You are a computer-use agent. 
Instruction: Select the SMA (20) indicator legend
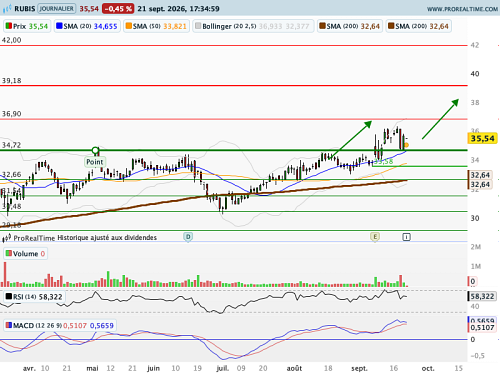(87, 26)
